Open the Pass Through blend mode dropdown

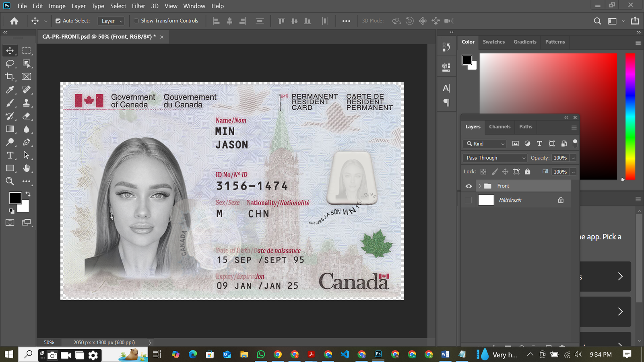point(495,158)
